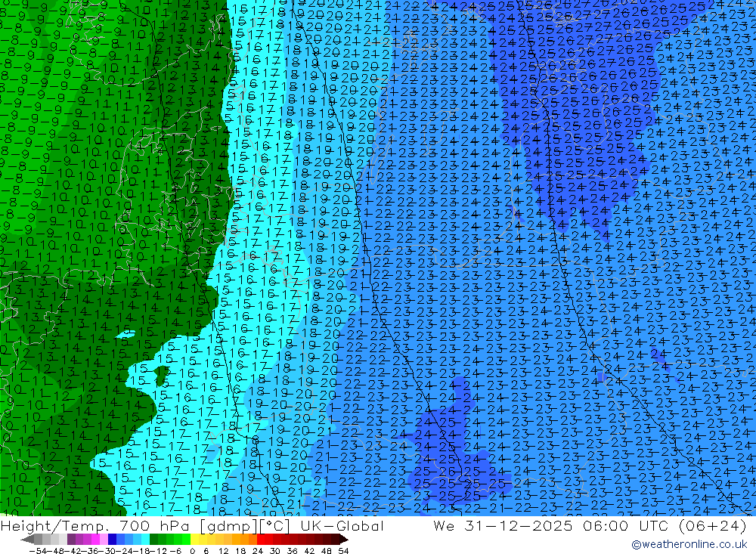This screenshot has height=554, width=756.
Task: Click the 'UK-Global' model name
Action: coord(342,526)
